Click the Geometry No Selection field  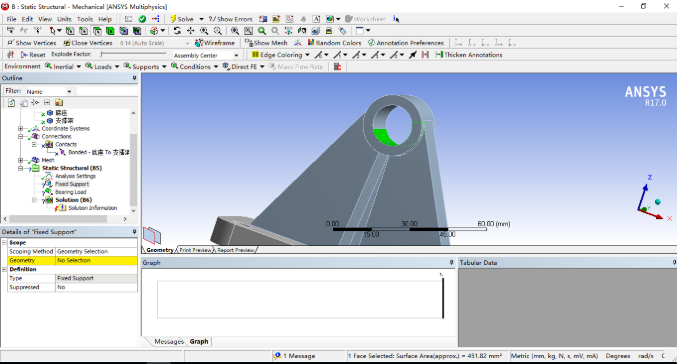pos(96,260)
